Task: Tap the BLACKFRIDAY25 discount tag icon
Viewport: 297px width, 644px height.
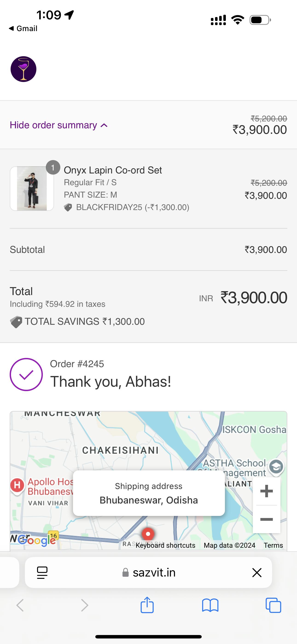Action: [x=68, y=208]
